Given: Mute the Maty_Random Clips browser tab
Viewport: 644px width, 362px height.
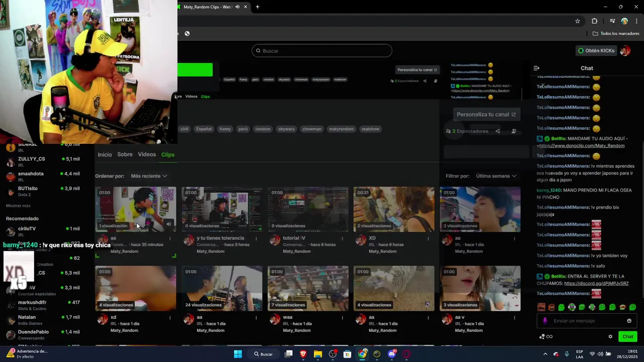Looking at the screenshot, I should [x=237, y=7].
